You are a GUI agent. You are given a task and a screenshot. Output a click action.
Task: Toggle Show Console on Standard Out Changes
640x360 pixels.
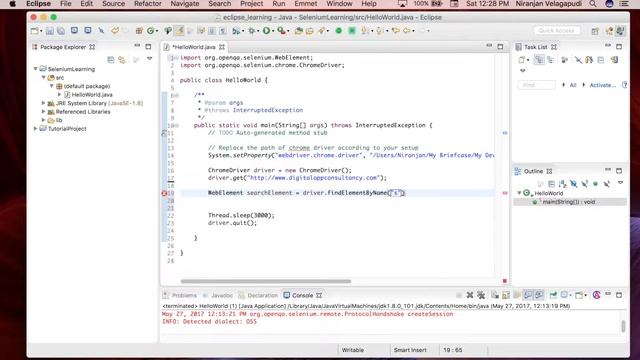coord(528,295)
